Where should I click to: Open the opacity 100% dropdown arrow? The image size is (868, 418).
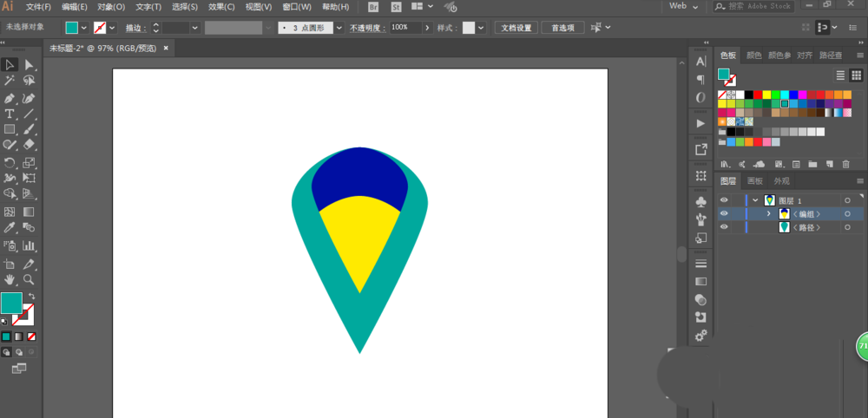tap(427, 28)
